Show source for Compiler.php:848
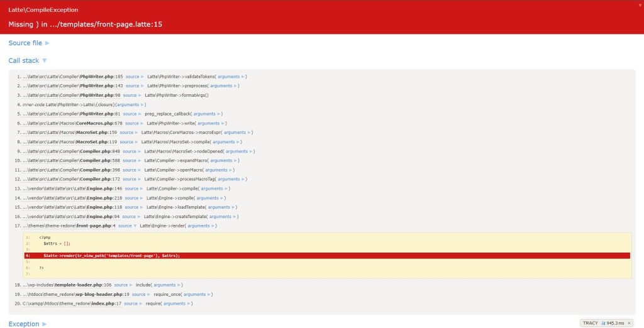Screen dimensions: 644x328 pos(132,151)
